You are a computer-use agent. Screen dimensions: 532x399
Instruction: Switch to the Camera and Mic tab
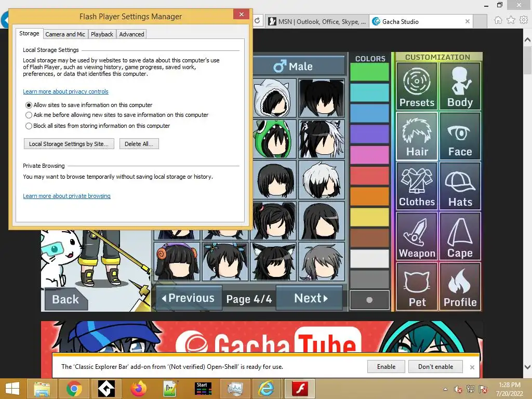click(x=65, y=34)
